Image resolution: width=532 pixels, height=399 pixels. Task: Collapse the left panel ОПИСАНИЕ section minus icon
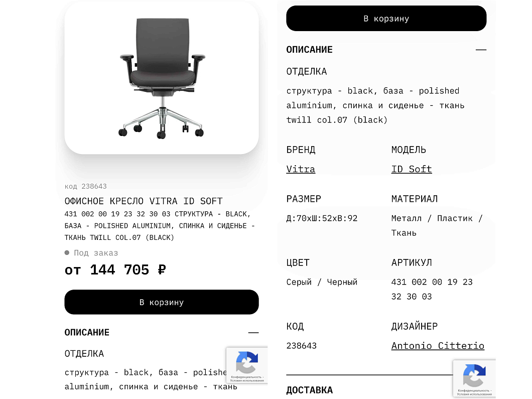point(253,332)
